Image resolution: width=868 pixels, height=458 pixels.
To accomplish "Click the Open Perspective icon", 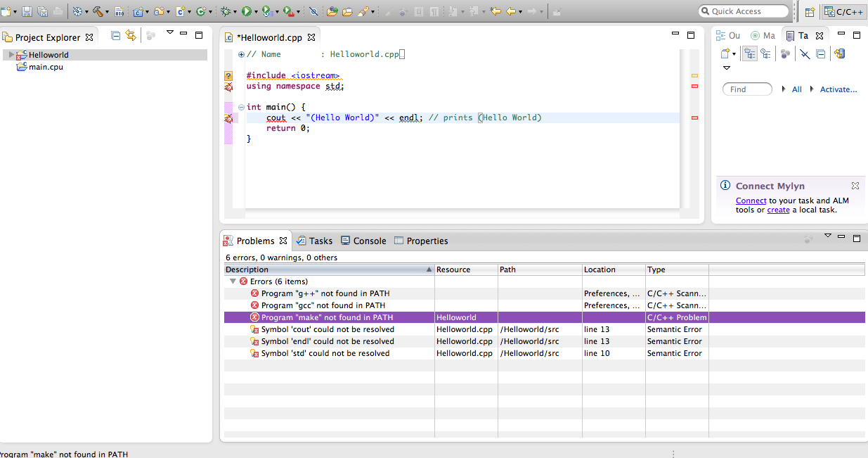I will click(810, 11).
